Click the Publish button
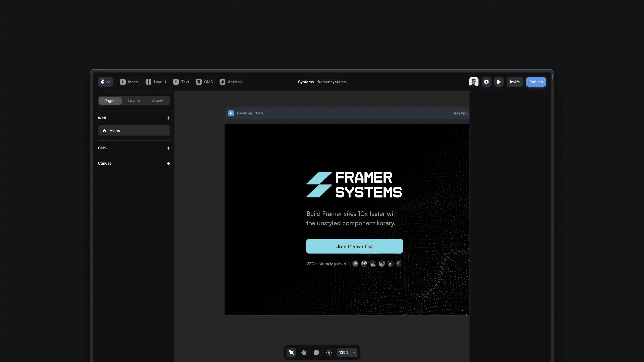This screenshot has width=644, height=362. [536, 82]
